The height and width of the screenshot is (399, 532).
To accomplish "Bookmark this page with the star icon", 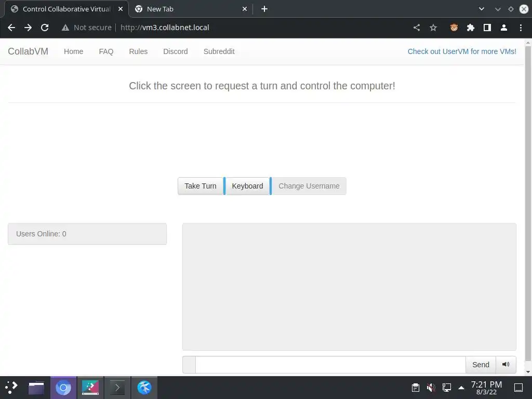I will 433,28.
